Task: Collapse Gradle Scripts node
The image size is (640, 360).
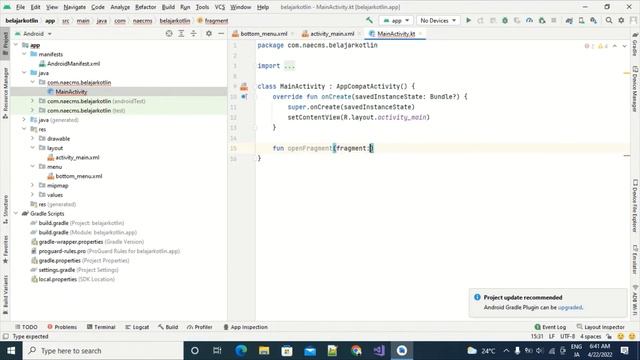Action: pyautogui.click(x=16, y=213)
